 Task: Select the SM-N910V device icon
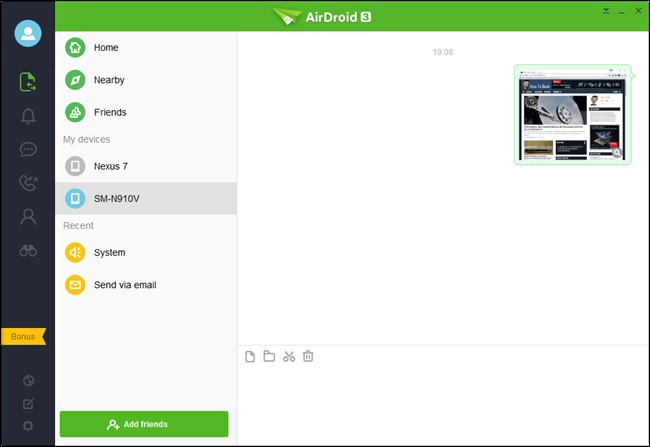click(x=75, y=199)
